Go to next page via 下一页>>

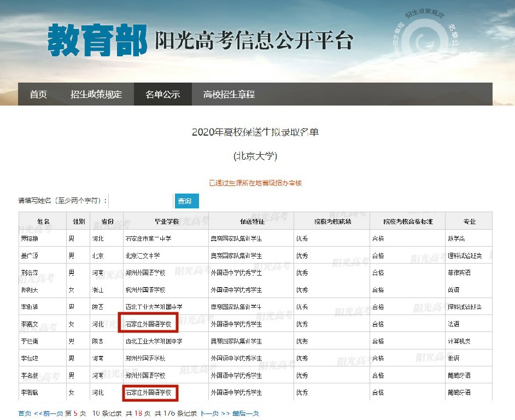215,413
